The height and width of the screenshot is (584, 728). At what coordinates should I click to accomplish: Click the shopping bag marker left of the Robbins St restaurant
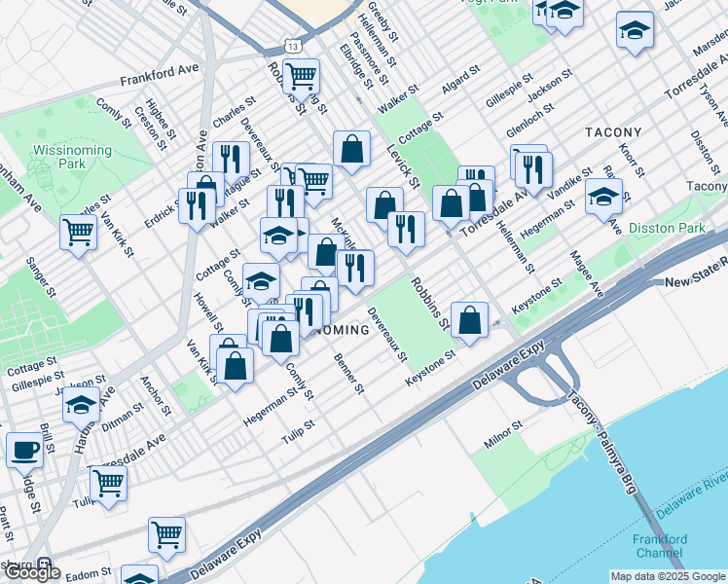pyautogui.click(x=384, y=205)
